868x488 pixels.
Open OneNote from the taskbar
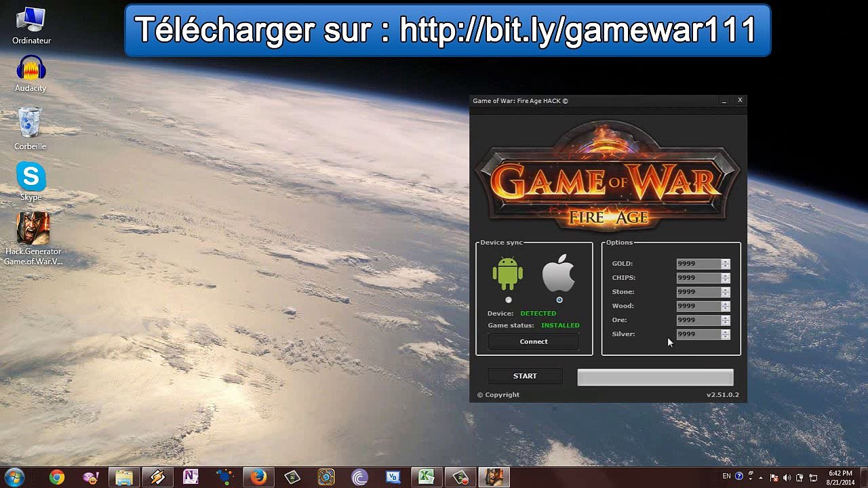191,478
